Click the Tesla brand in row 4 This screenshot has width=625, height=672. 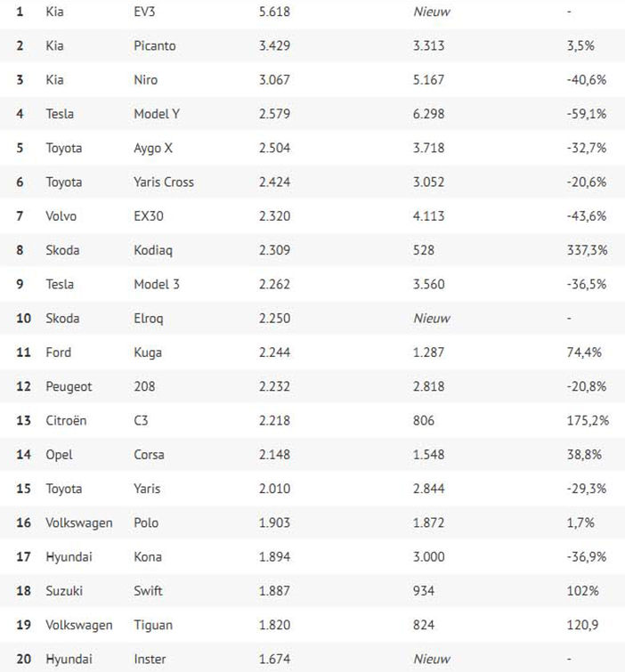[60, 114]
